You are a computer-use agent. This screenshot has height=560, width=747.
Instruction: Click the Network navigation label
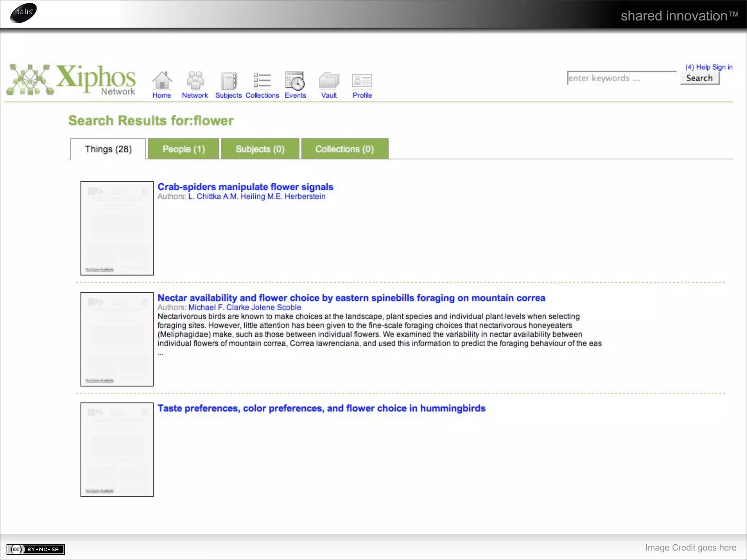point(195,95)
